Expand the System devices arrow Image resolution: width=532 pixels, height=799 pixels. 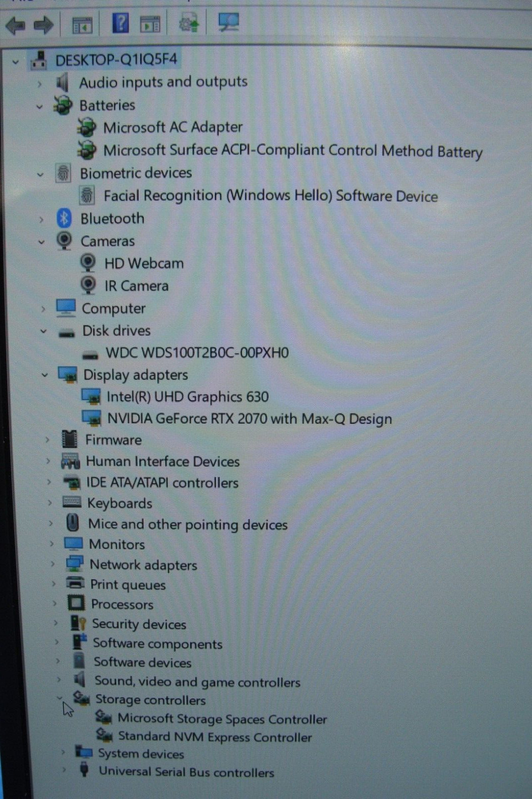[63, 752]
